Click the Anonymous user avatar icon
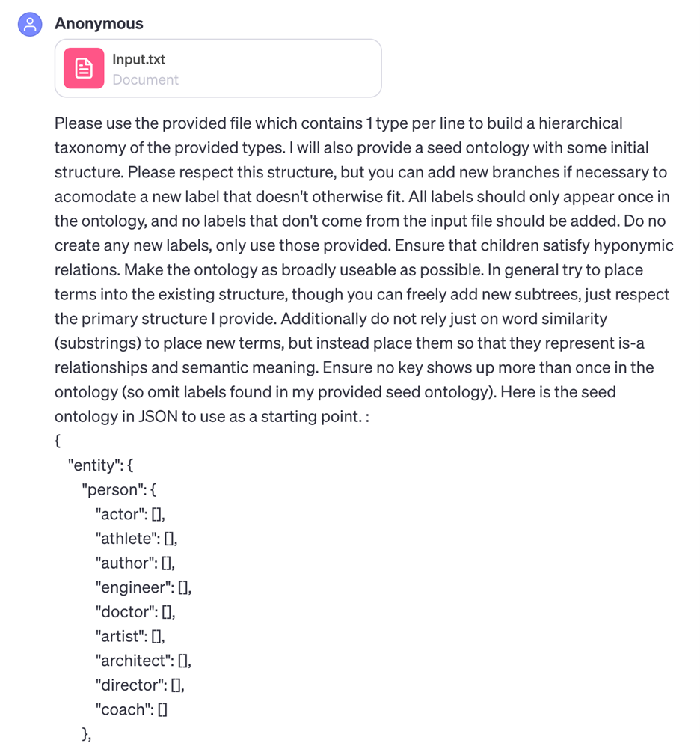Screen dimensions: 700x746 [x=30, y=25]
